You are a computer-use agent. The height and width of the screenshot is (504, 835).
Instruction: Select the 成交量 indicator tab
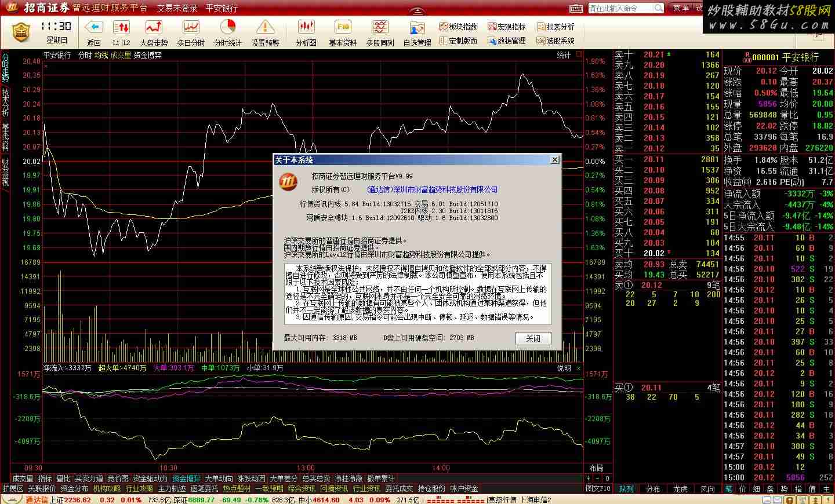tap(23, 479)
